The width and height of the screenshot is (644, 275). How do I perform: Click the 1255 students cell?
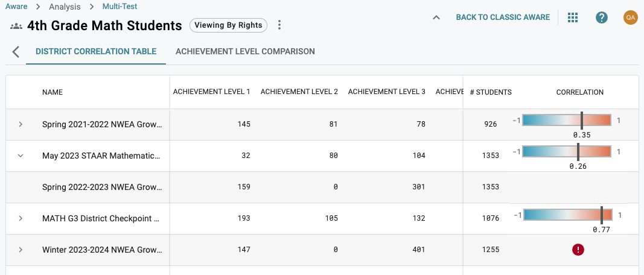tap(490, 250)
